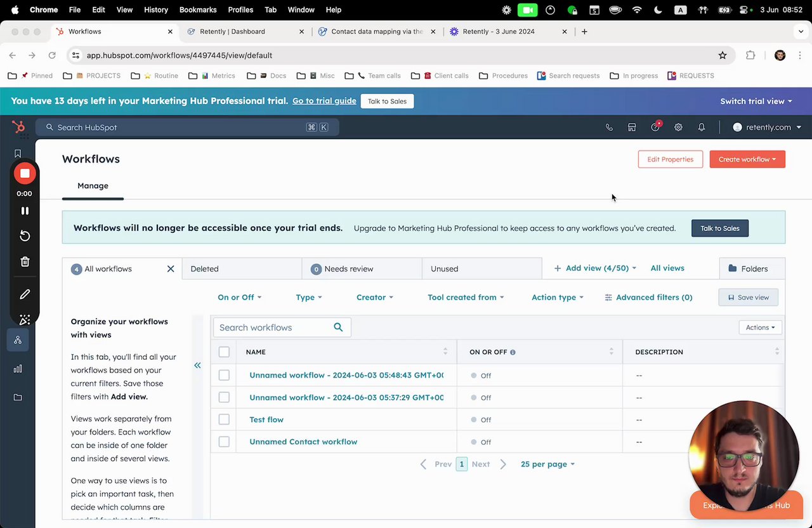Click the HubSpot sprocket logo

pyautogui.click(x=18, y=127)
